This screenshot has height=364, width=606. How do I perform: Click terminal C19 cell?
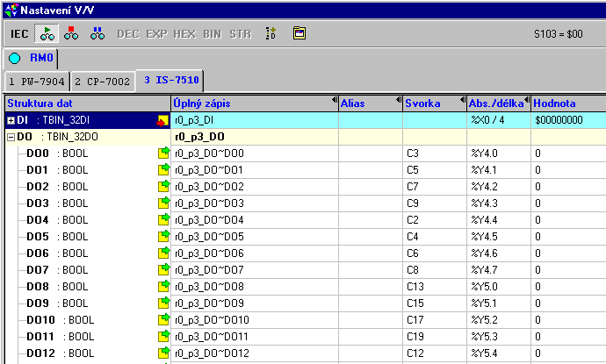435,337
